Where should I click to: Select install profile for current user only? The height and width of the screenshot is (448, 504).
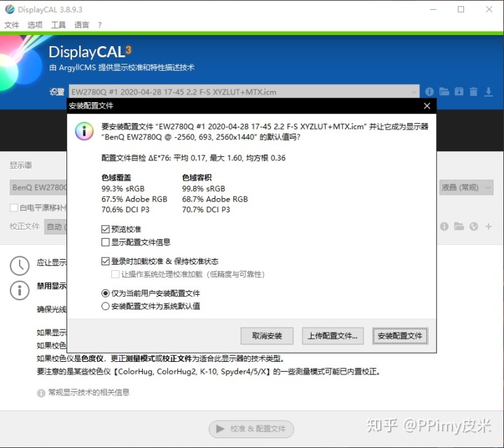(106, 293)
